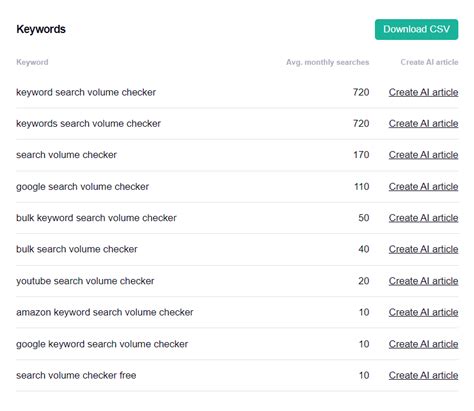Image resolution: width=474 pixels, height=411 pixels.
Task: Select text 'keyword search volume checker'
Action: 86,92
